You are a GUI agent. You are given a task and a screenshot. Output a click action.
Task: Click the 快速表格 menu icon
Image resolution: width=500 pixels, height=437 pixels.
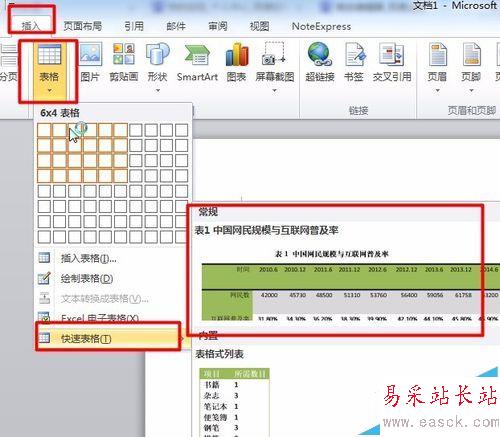pyautogui.click(x=44, y=338)
